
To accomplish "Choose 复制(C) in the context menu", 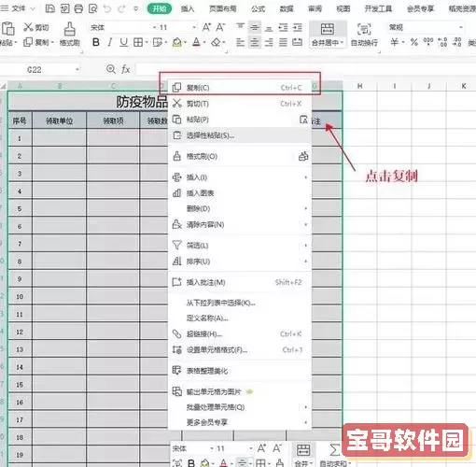I will click(240, 88).
